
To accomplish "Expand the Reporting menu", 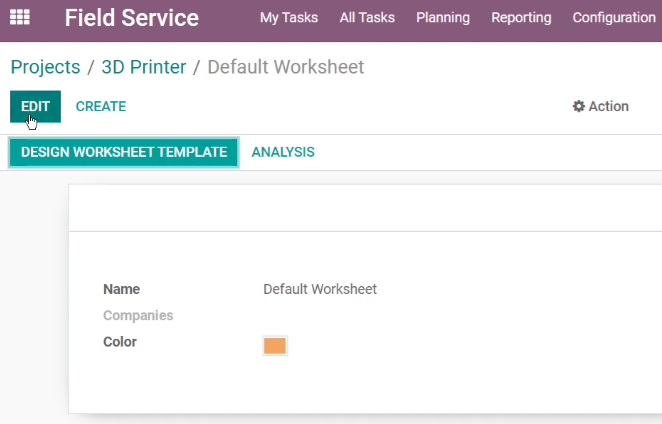I will tap(521, 18).
